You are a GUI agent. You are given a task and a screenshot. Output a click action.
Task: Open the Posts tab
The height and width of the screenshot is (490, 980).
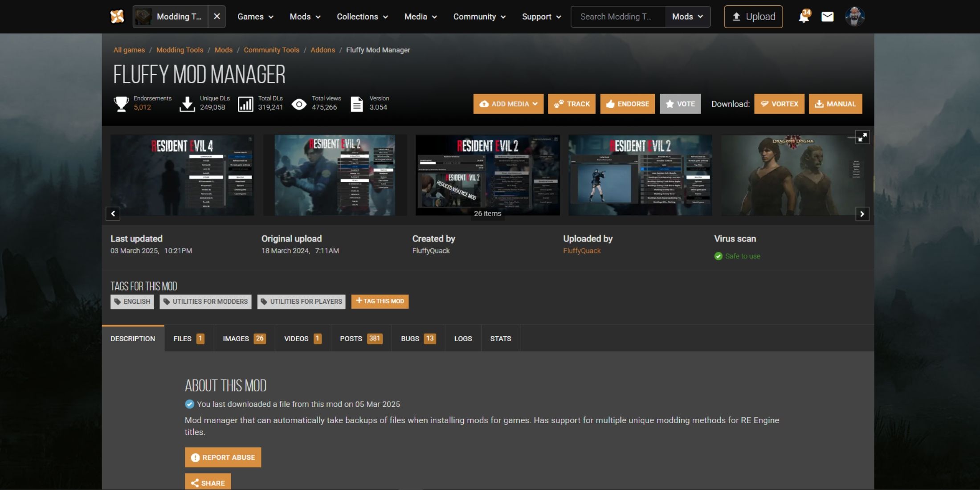360,339
